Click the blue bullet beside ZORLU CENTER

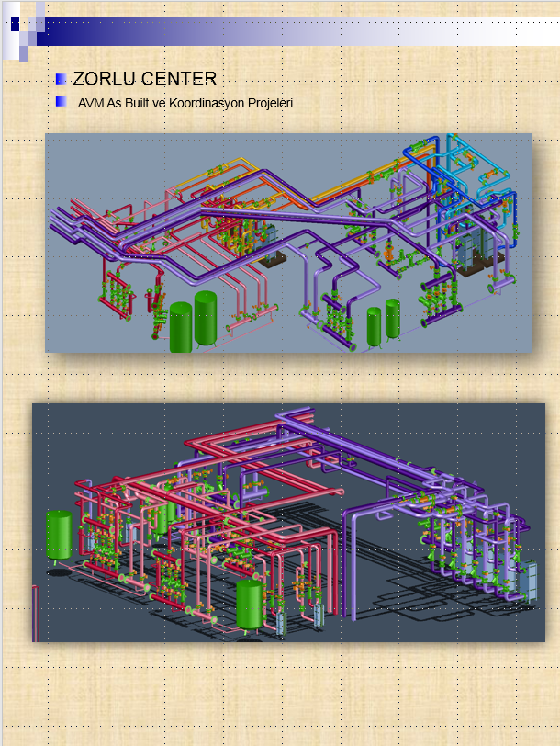point(61,79)
